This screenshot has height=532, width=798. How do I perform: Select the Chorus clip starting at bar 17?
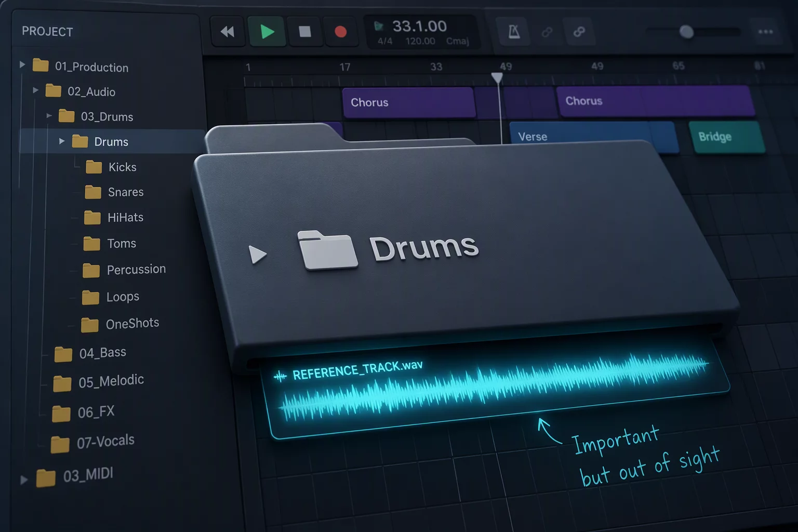click(x=409, y=102)
